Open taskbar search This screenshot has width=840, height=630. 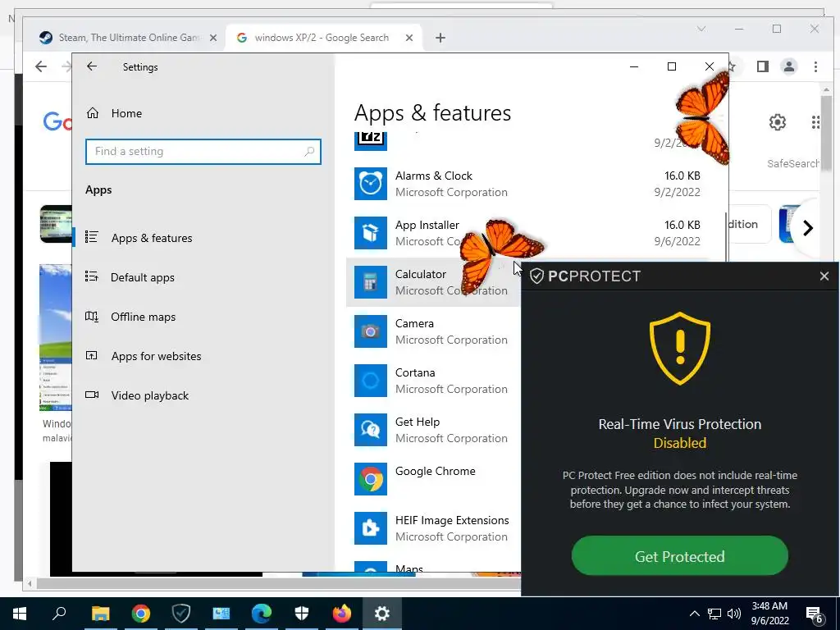click(59, 614)
